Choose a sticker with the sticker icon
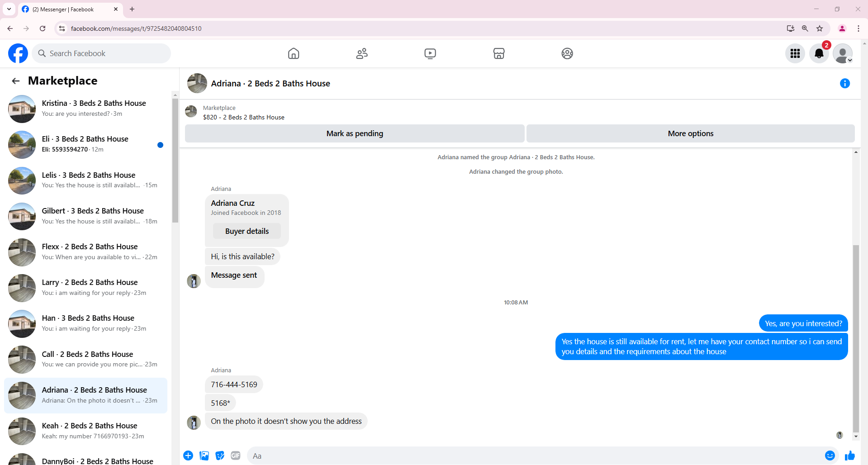 220,456
